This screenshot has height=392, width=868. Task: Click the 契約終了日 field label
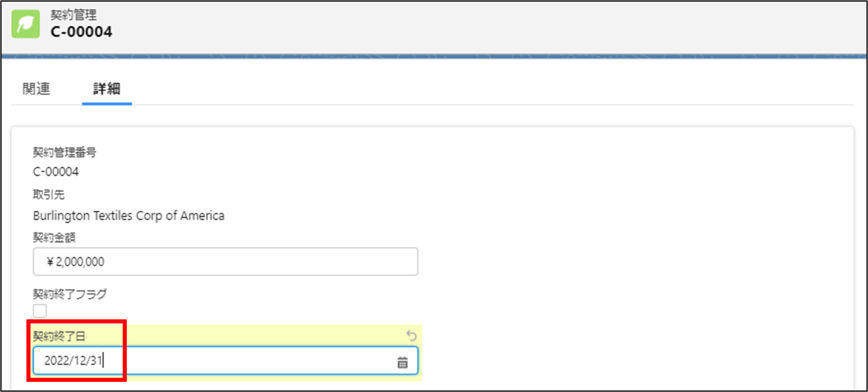(x=59, y=336)
